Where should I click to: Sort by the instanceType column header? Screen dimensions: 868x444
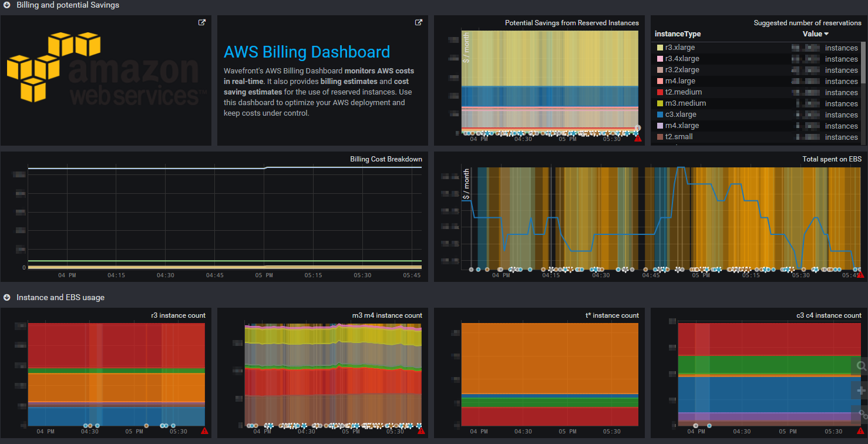coord(678,34)
